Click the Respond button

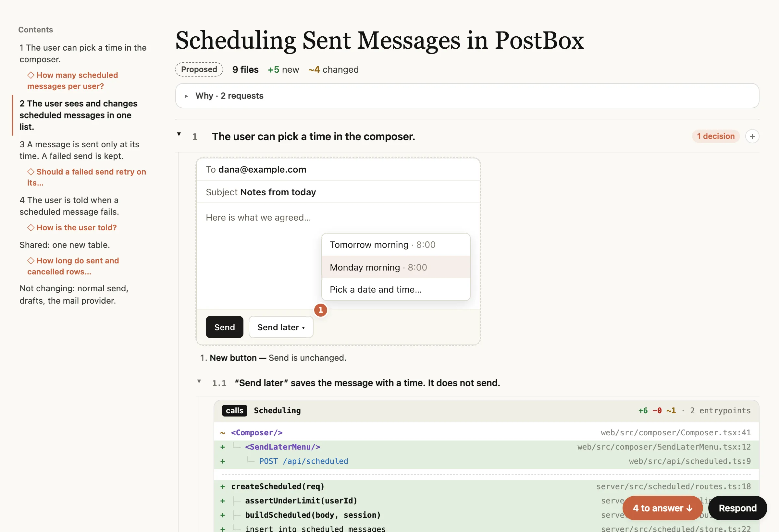[737, 508]
